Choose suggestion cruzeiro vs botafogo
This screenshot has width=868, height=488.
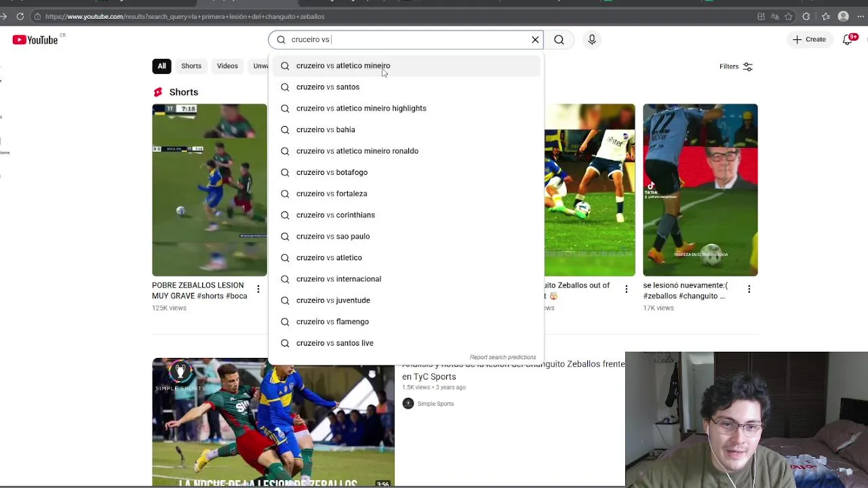[x=406, y=172]
